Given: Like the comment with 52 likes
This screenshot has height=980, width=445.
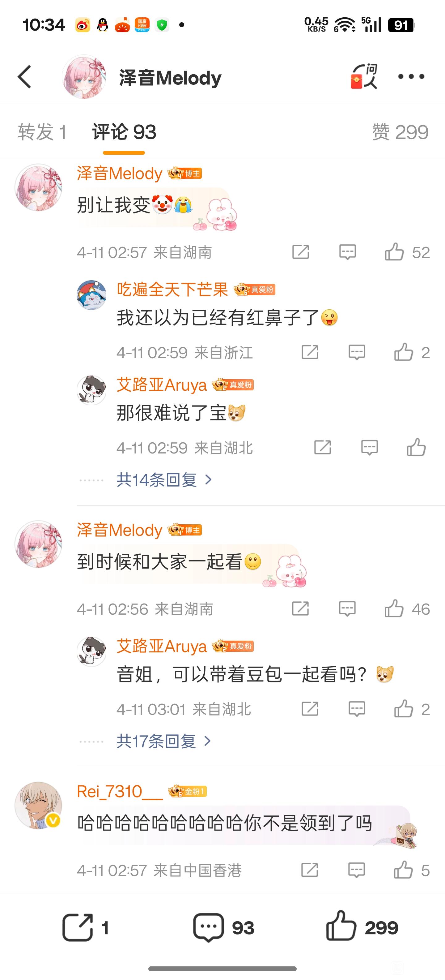Looking at the screenshot, I should point(394,252).
